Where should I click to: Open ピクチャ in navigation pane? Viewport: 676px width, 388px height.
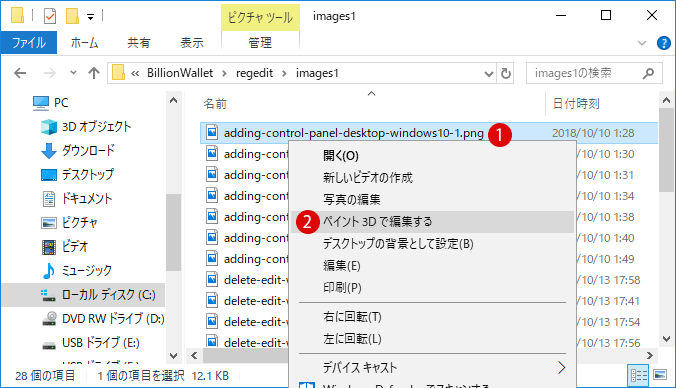(69, 222)
